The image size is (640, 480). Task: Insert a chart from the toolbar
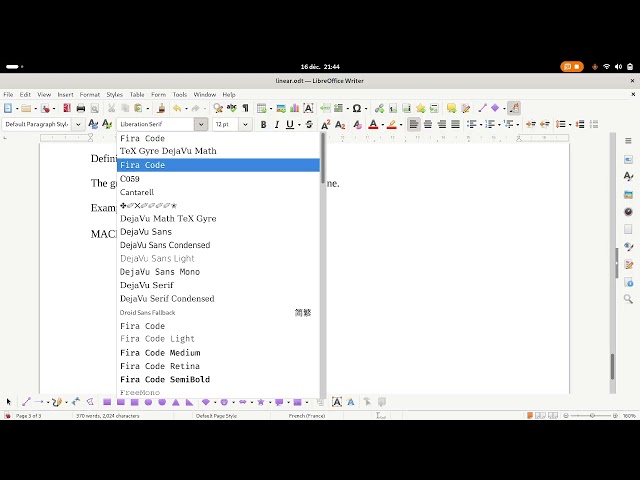pyautogui.click(x=294, y=108)
